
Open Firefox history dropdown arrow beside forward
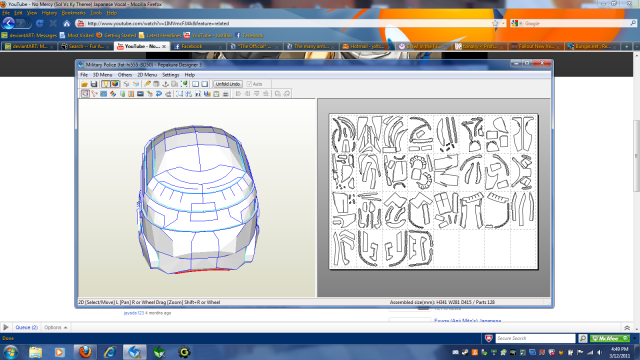[x=29, y=24]
